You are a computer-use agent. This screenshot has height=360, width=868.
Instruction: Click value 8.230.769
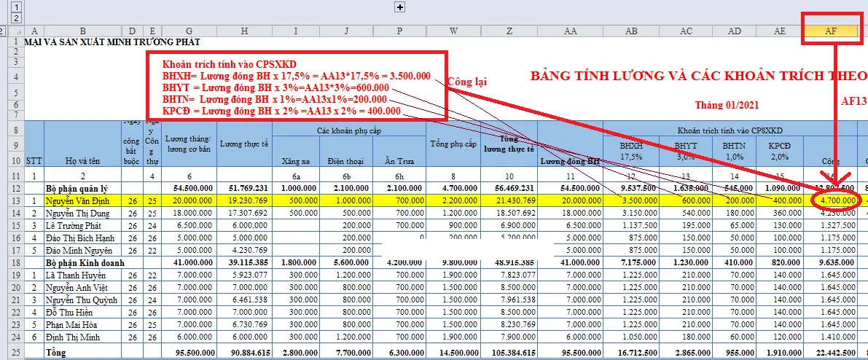[x=509, y=325]
